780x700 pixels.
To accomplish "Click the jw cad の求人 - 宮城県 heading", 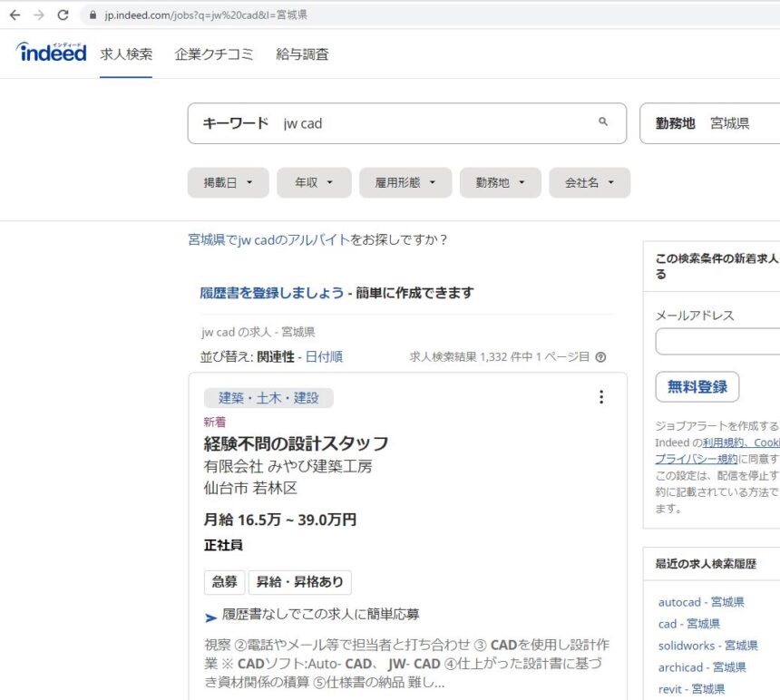I will coord(258,332).
